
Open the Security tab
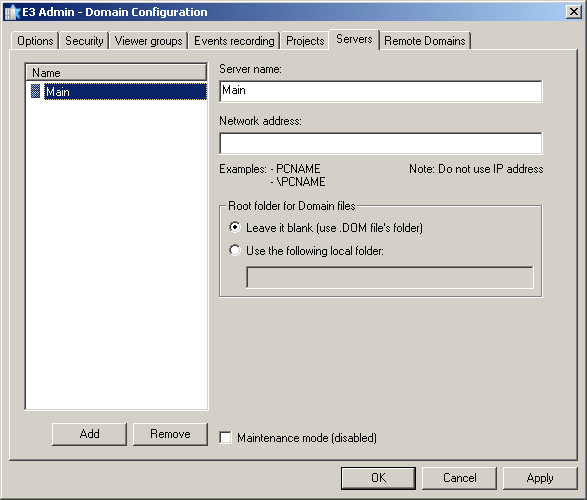pyautogui.click(x=84, y=40)
